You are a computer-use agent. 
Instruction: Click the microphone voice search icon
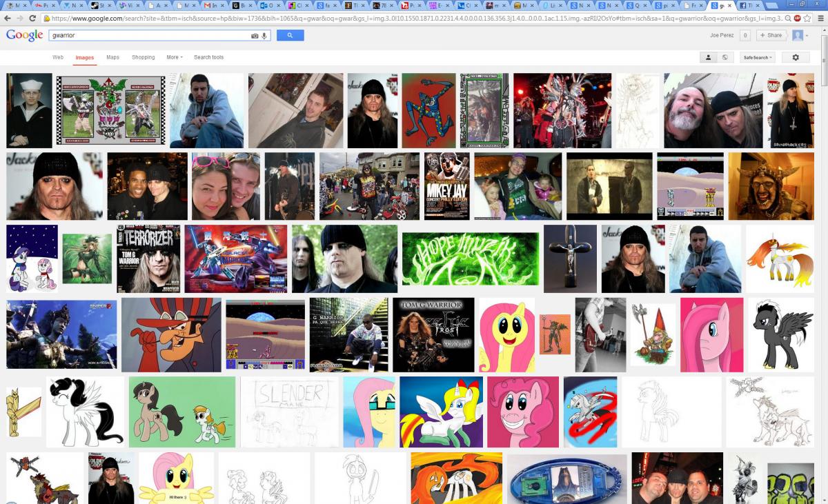264,35
